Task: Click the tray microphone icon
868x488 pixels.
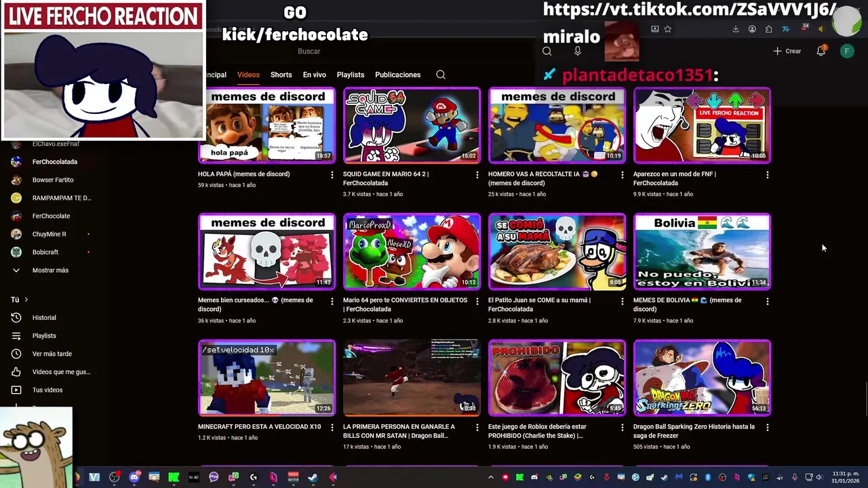Action: point(795,477)
